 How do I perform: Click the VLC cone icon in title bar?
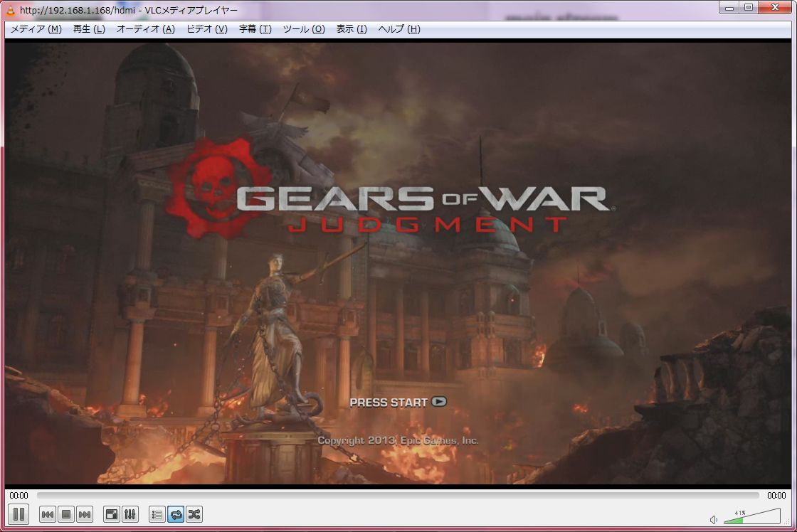click(x=10, y=10)
